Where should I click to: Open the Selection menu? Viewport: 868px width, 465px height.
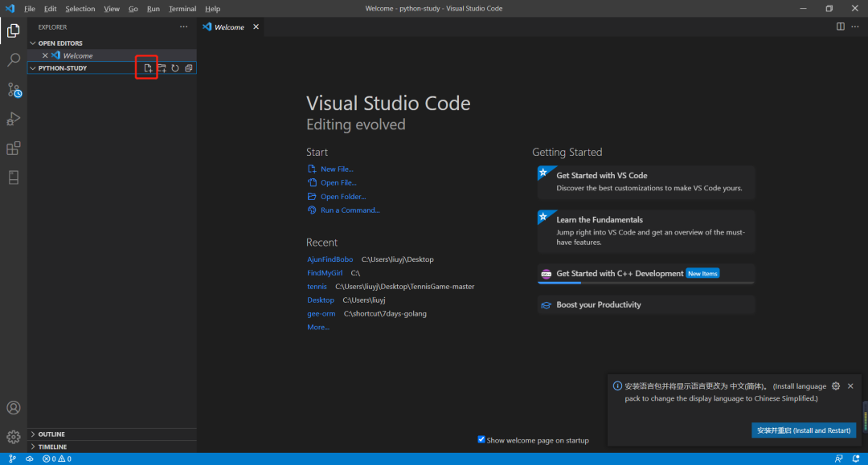80,9
